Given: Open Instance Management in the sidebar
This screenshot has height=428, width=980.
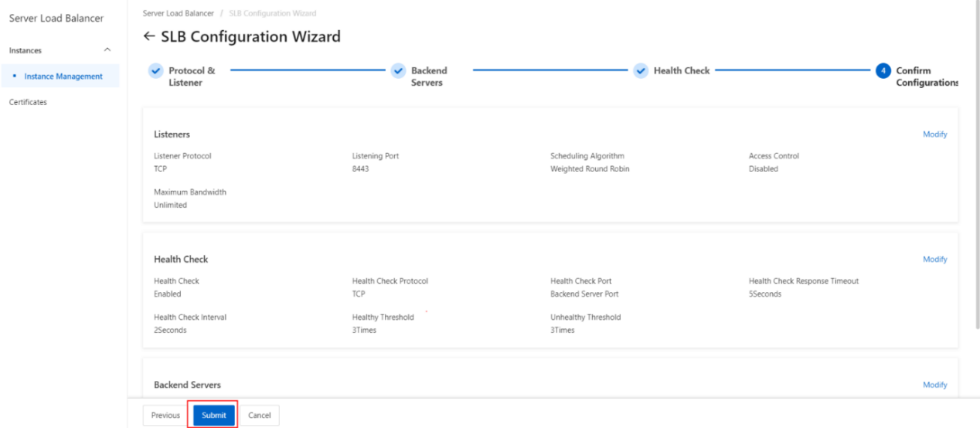Looking at the screenshot, I should (63, 76).
